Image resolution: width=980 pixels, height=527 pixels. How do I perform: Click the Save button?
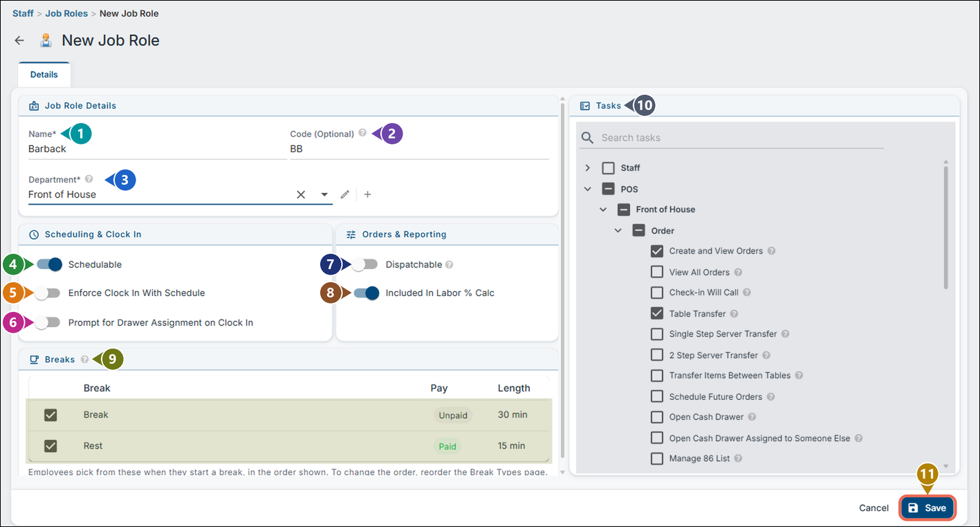coord(927,508)
